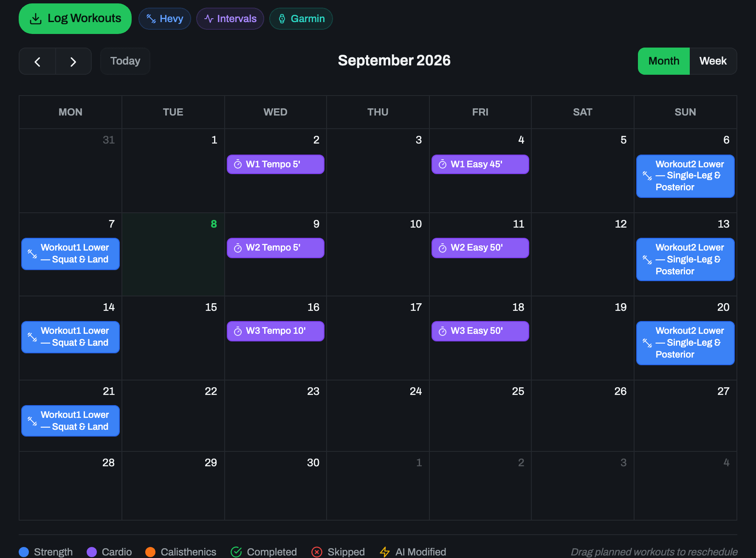Click the "September 2026" title
The image size is (756, 558).
coord(394,61)
